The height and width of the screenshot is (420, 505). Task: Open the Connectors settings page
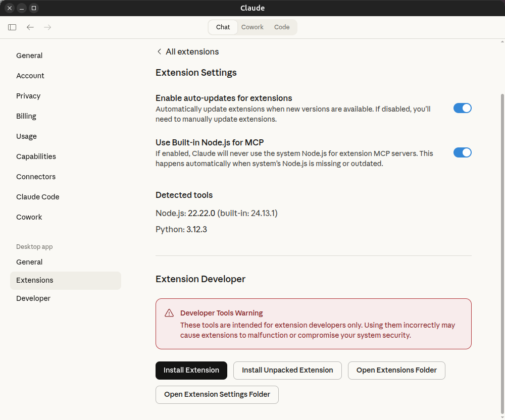[x=36, y=177]
